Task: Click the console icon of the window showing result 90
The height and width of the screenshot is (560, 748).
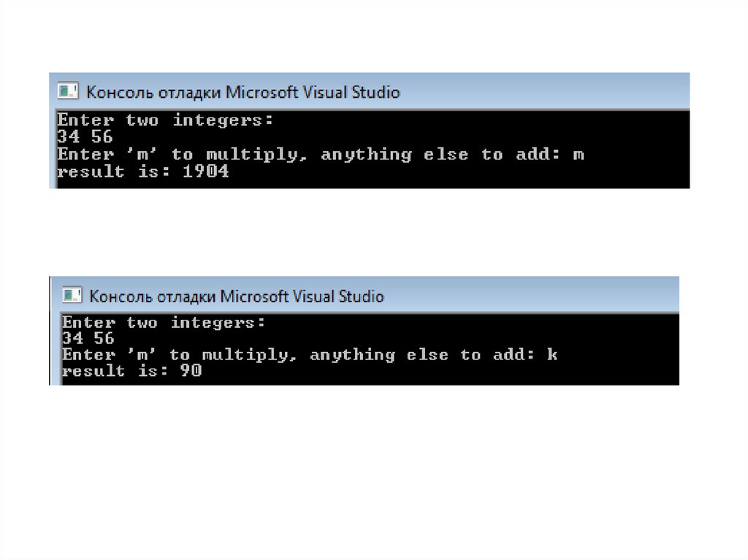Action: click(x=72, y=296)
